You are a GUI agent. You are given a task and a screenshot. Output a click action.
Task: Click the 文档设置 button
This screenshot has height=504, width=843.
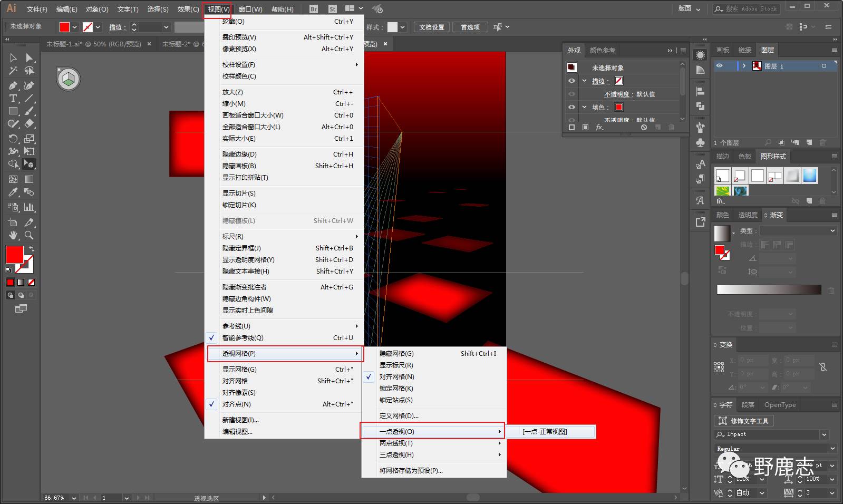431,27
